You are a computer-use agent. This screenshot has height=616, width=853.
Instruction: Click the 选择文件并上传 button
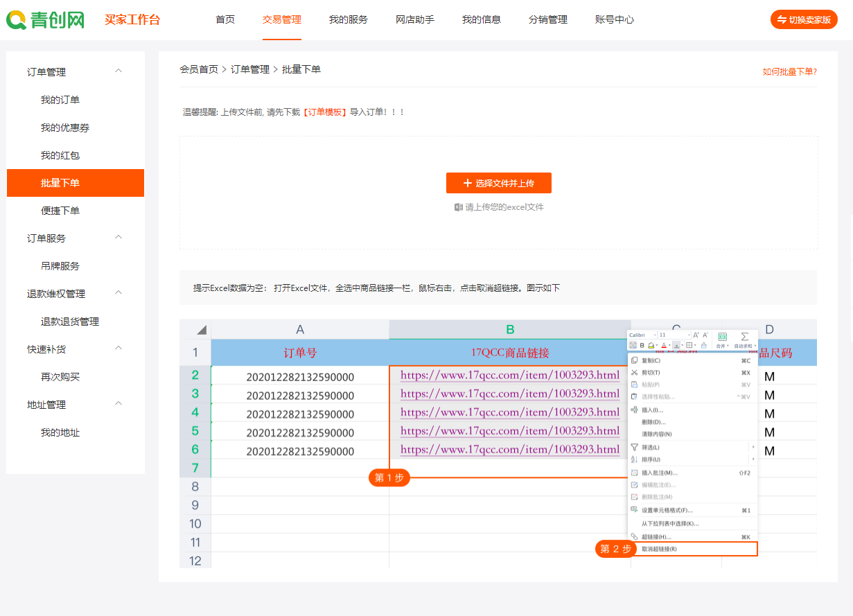point(499,183)
